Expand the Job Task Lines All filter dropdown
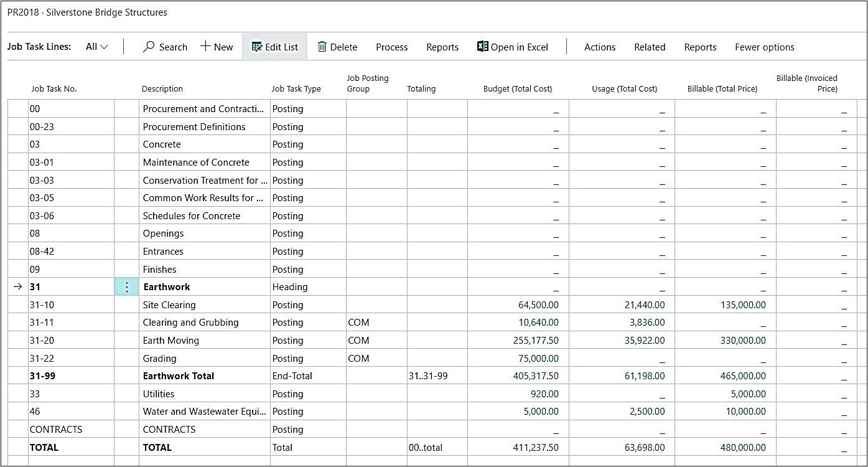868x467 pixels. pyautogui.click(x=96, y=47)
